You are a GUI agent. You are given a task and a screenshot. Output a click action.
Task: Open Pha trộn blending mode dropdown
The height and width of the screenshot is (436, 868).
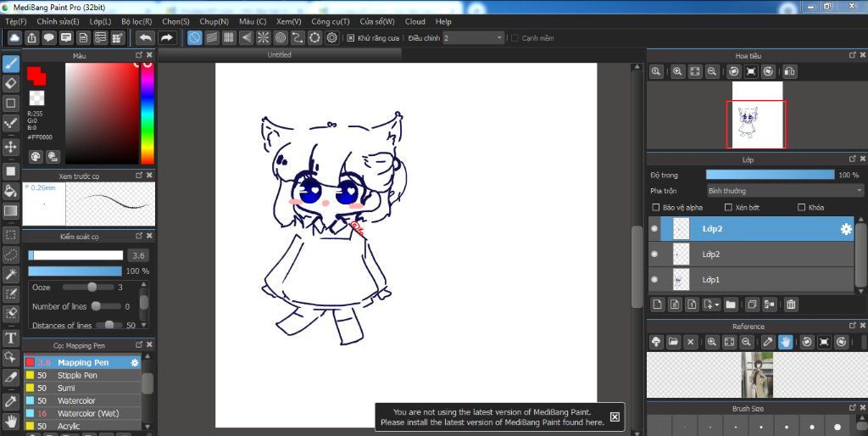pyautogui.click(x=785, y=191)
